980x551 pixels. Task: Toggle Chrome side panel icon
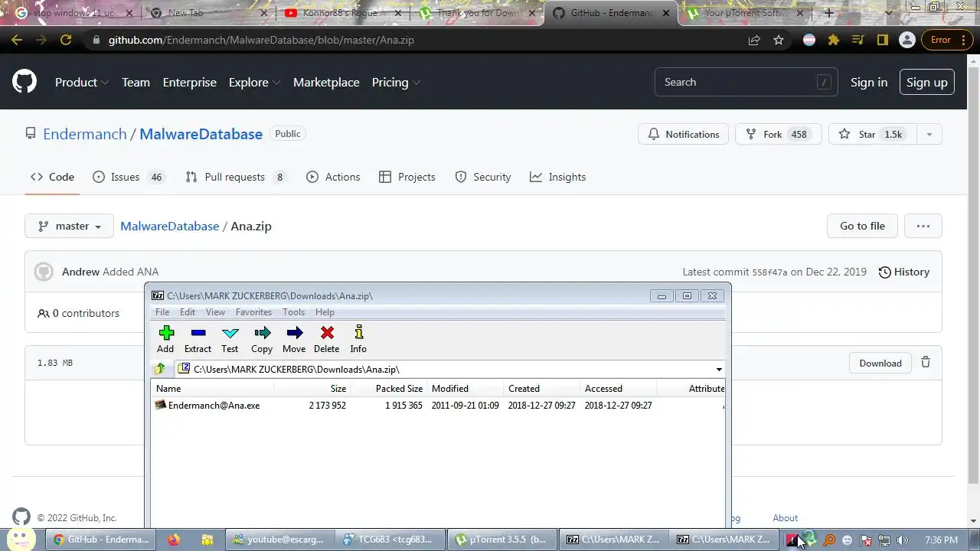[x=883, y=40]
